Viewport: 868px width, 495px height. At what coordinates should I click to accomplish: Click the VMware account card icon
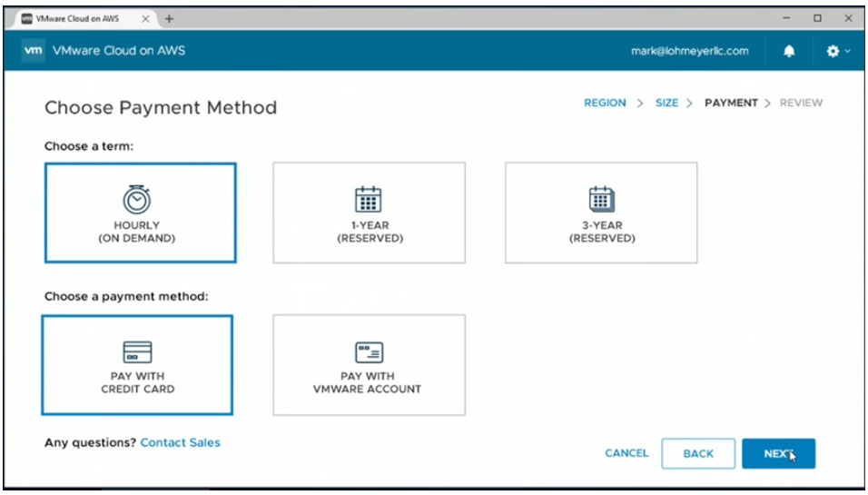[x=369, y=352]
